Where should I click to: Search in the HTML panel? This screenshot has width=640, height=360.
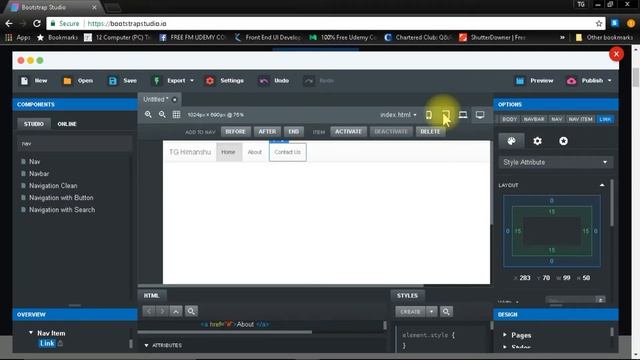coord(191,311)
